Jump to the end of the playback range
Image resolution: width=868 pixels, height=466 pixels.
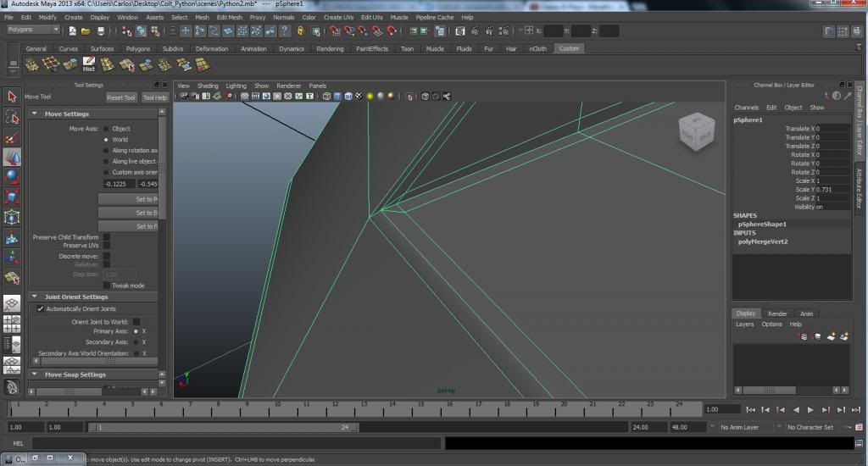coord(854,410)
